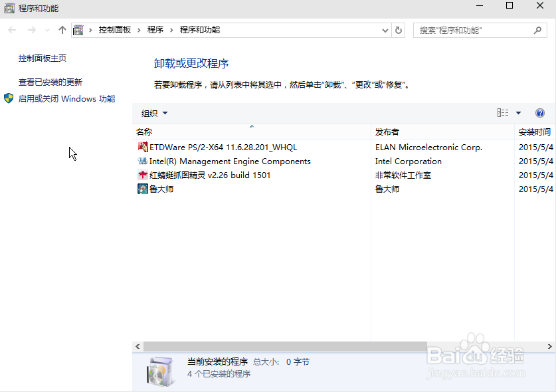Select 控制面板 in the breadcrumb

(114, 30)
